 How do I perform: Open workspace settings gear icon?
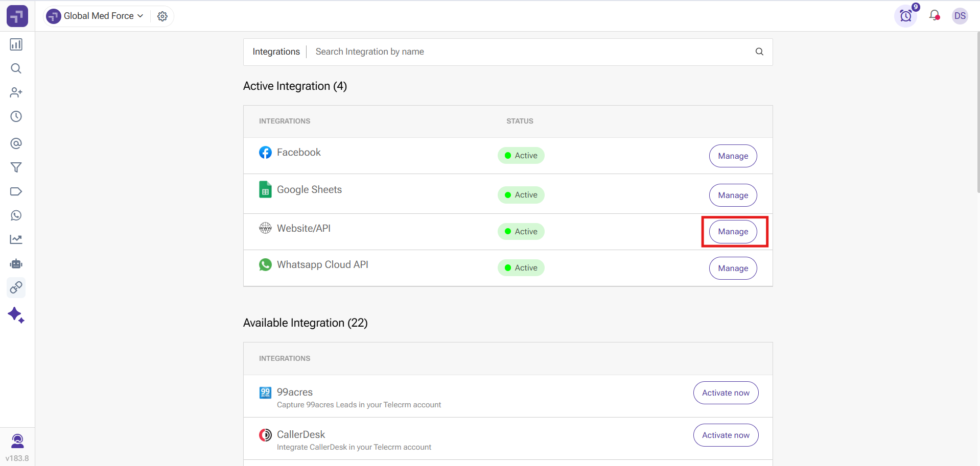coord(162,16)
